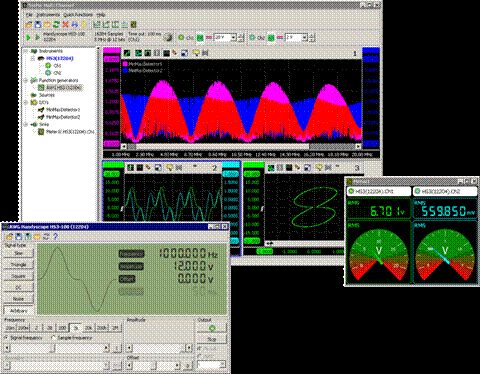Open the Help menu
The width and height of the screenshot is (480, 374).
(101, 15)
